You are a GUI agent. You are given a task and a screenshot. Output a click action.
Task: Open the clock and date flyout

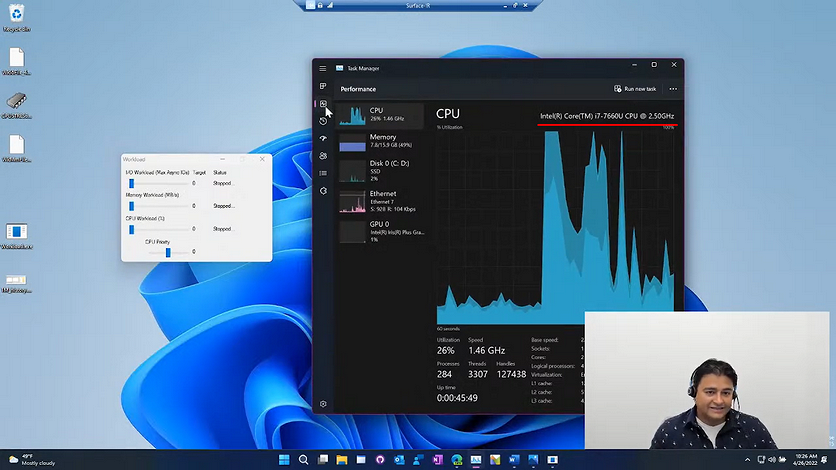click(x=806, y=459)
